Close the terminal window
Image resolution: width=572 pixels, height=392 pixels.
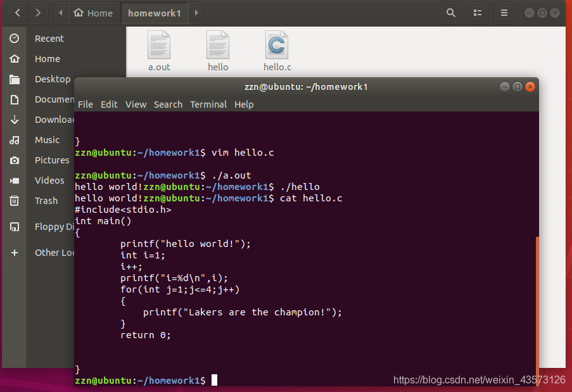click(x=530, y=87)
